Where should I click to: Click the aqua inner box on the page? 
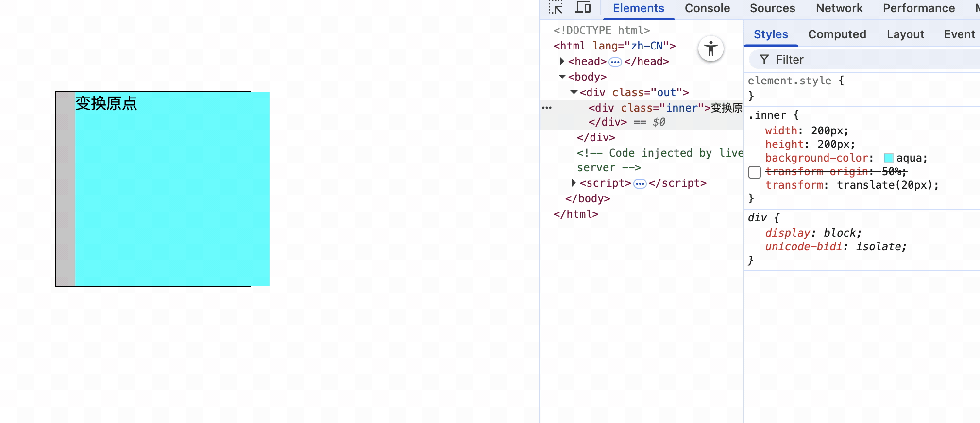click(172, 189)
